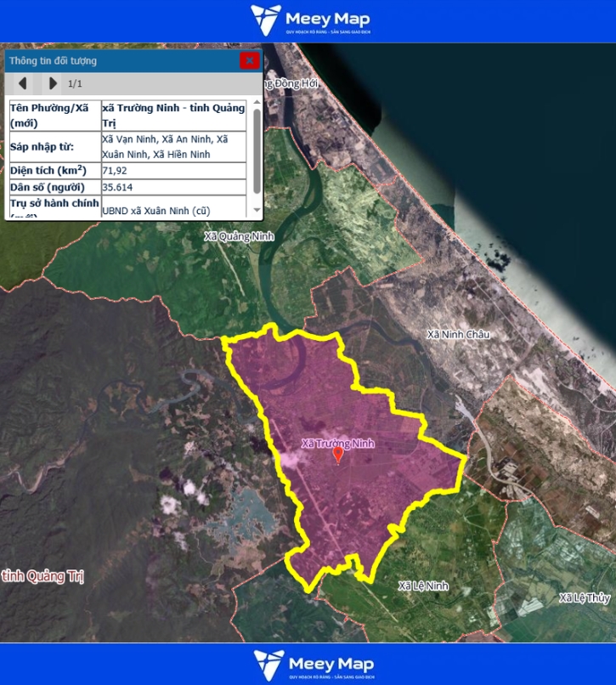Image resolution: width=616 pixels, height=685 pixels.
Task: Click the red location pin on map
Action: click(338, 456)
